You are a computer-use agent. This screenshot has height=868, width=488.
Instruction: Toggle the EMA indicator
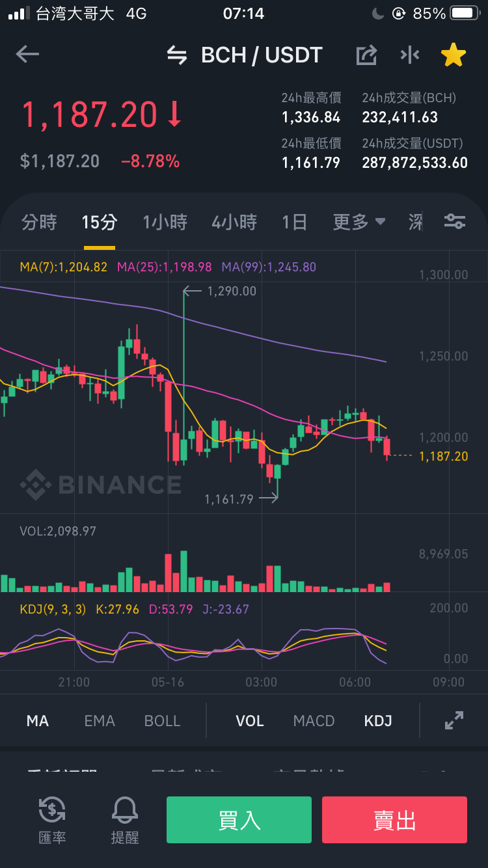pyautogui.click(x=100, y=721)
